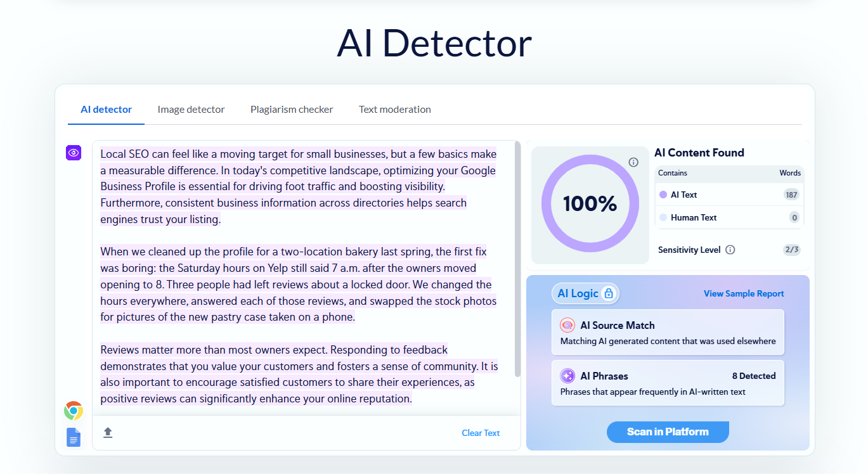Open the Image detector tab
868x474 pixels.
pyautogui.click(x=191, y=110)
